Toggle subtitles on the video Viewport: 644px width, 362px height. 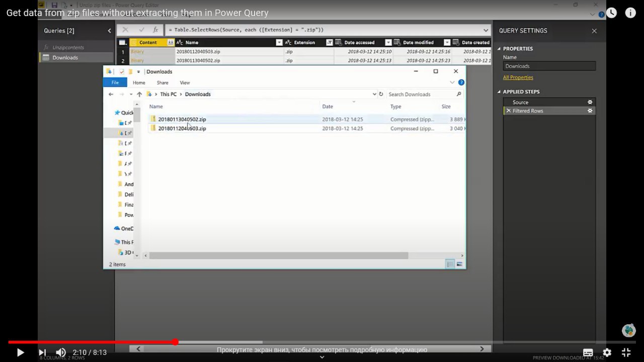click(588, 352)
